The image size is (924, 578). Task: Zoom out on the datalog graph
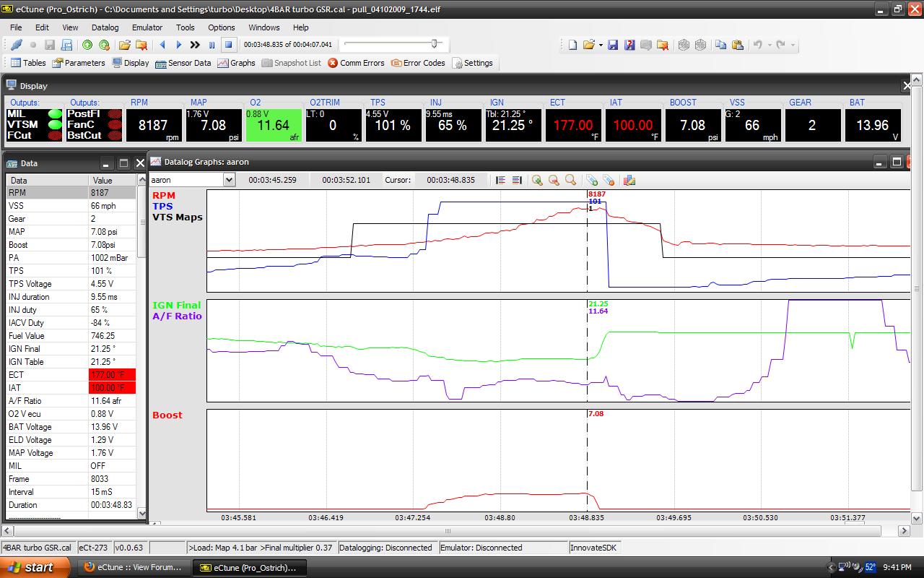554,180
